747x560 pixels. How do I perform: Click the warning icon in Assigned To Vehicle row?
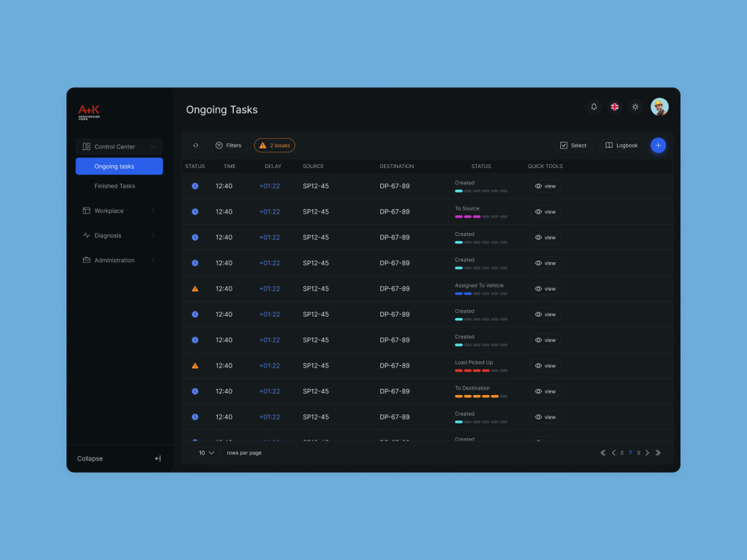pos(195,288)
